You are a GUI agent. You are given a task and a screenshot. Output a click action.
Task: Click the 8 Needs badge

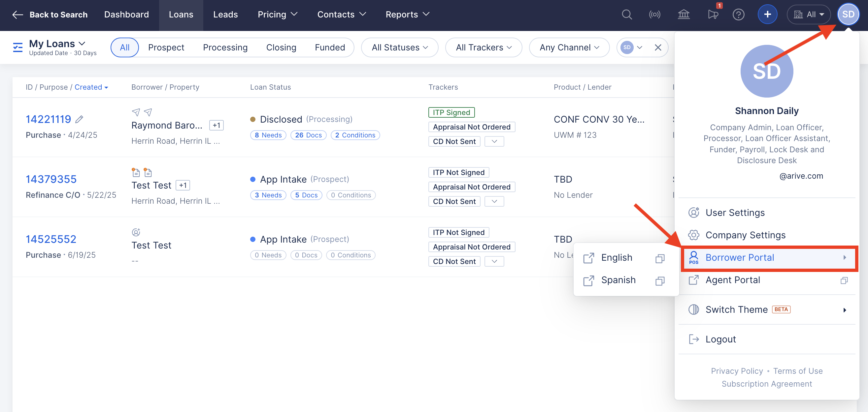point(268,135)
